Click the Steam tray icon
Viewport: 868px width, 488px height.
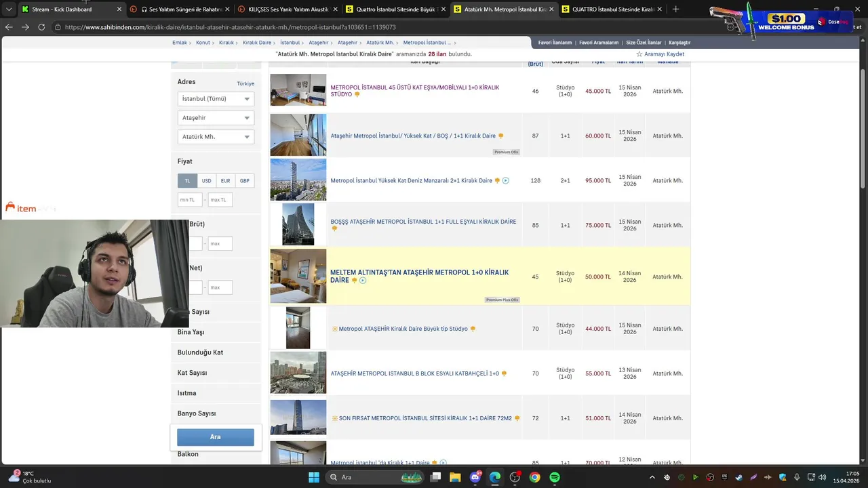click(738, 477)
